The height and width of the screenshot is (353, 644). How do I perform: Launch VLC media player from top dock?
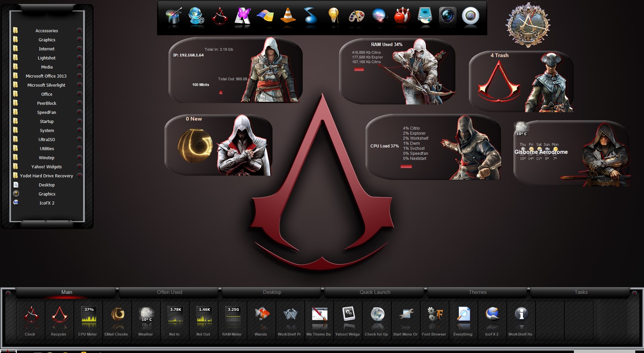288,16
